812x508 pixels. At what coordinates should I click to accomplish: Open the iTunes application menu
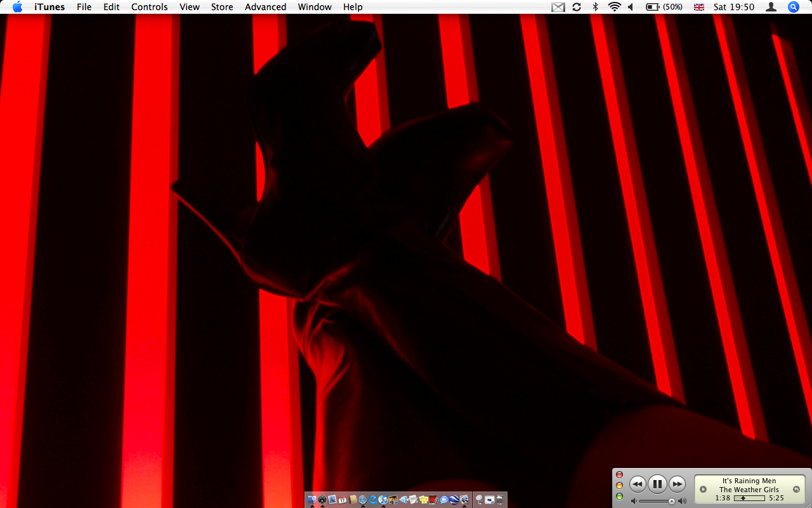[x=49, y=7]
